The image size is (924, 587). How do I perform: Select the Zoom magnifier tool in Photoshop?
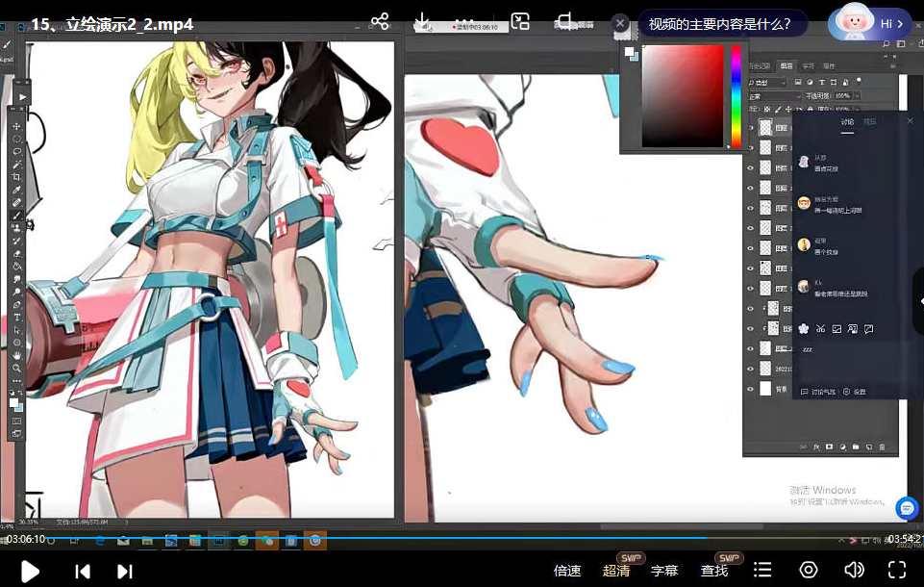[x=17, y=368]
